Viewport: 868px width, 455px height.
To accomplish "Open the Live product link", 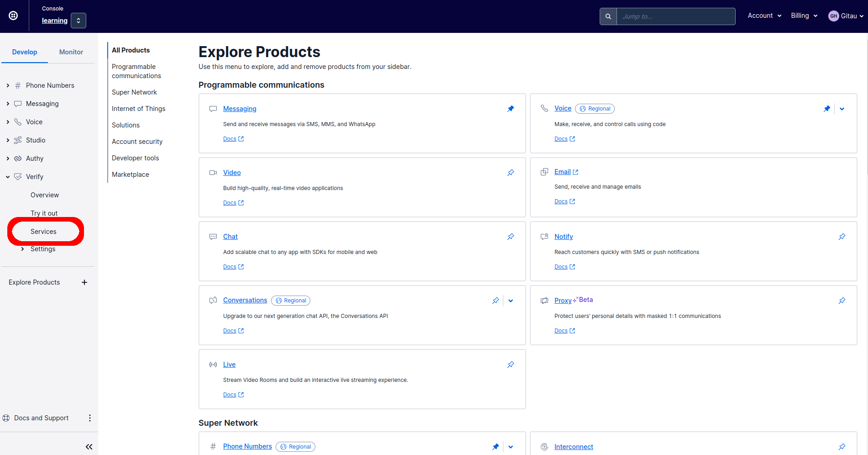I will pyautogui.click(x=229, y=365).
